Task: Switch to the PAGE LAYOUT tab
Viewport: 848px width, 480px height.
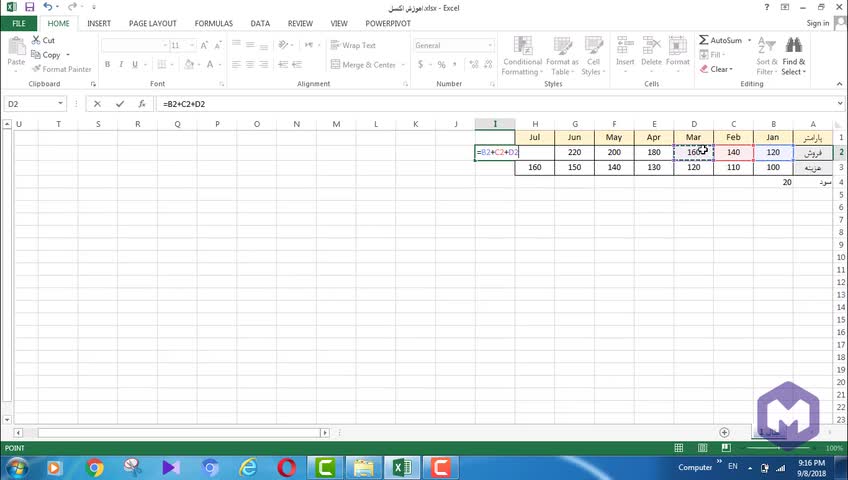Action: click(153, 23)
